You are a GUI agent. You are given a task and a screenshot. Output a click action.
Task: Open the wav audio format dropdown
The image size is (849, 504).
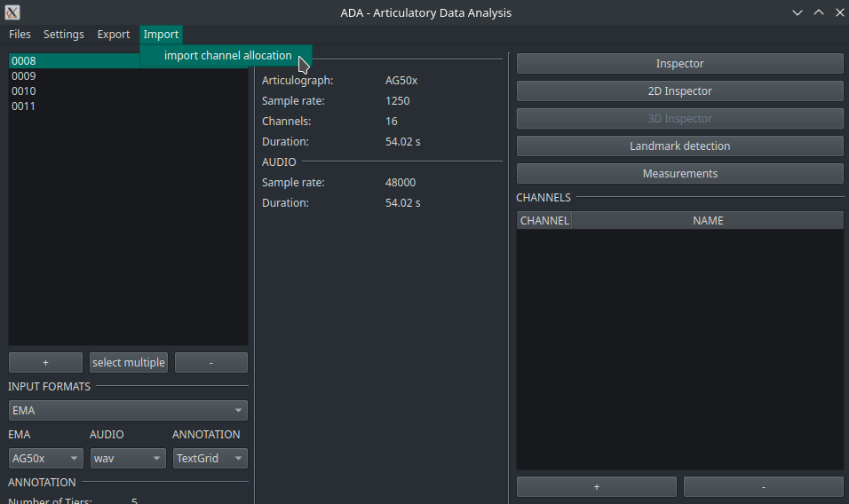(x=128, y=459)
